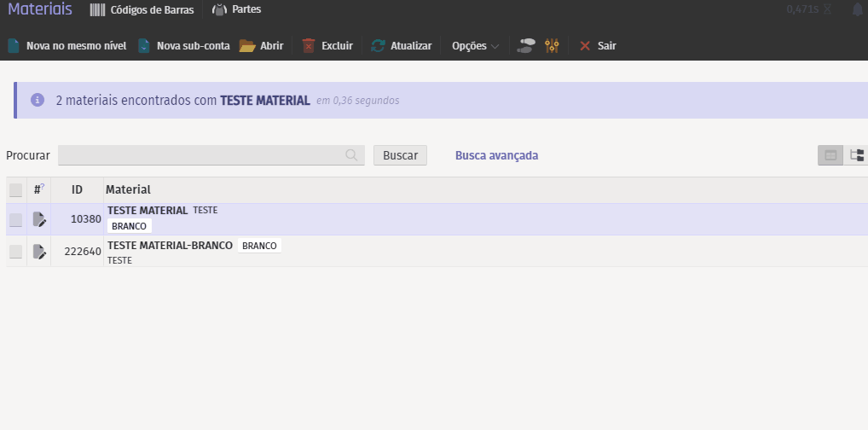Image resolution: width=868 pixels, height=430 pixels.
Task: Click the magnifier icon in search field
Action: (351, 155)
